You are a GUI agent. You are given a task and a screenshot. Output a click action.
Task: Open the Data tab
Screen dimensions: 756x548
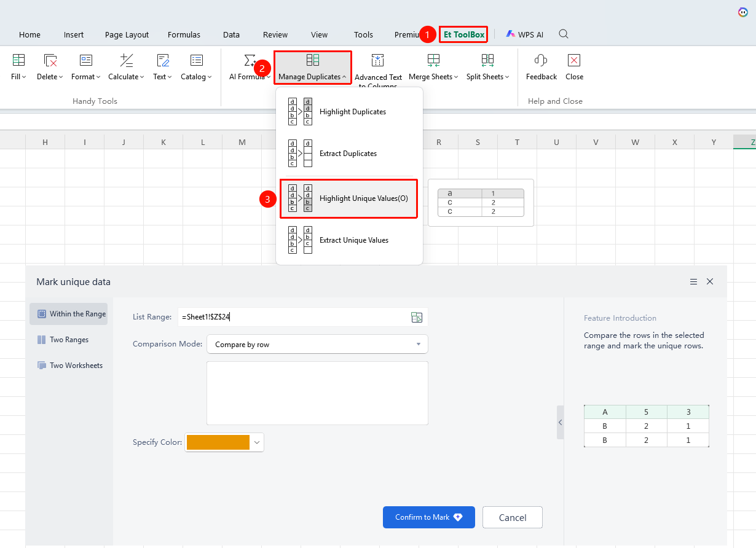tap(231, 34)
